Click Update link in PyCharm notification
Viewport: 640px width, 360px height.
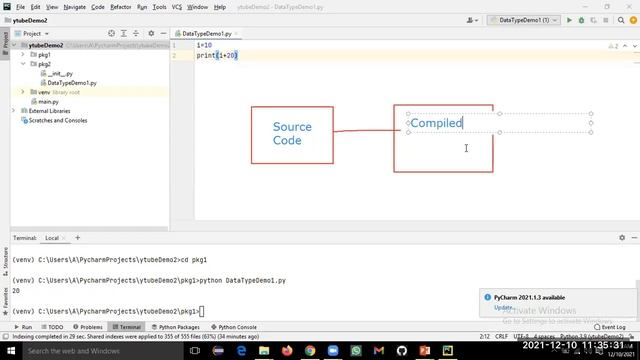(x=503, y=307)
